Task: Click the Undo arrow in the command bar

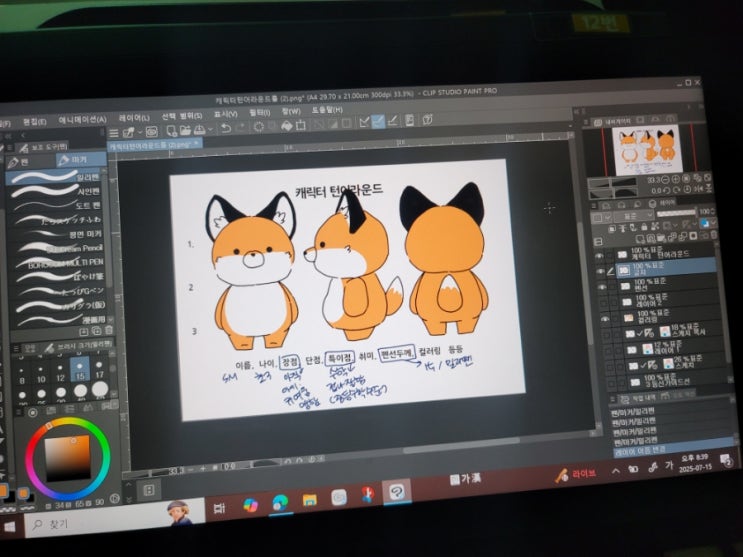Action: pyautogui.click(x=227, y=129)
